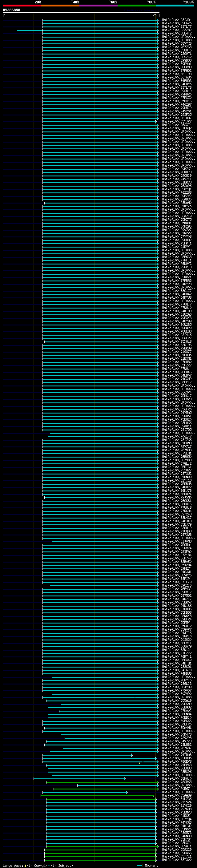Image resolution: width=197 pixels, height=868 pixels.
Task: Open hit UniRef100_A0E674
Action: point(176,789)
